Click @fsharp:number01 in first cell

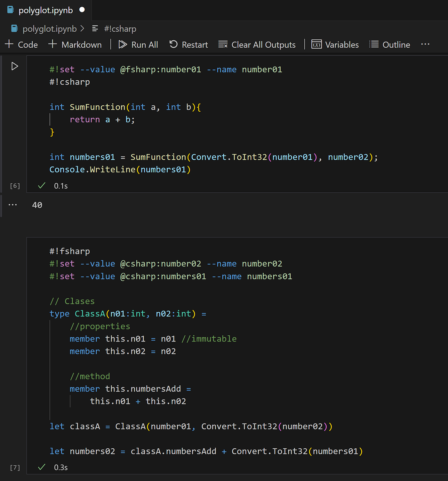pyautogui.click(x=161, y=69)
